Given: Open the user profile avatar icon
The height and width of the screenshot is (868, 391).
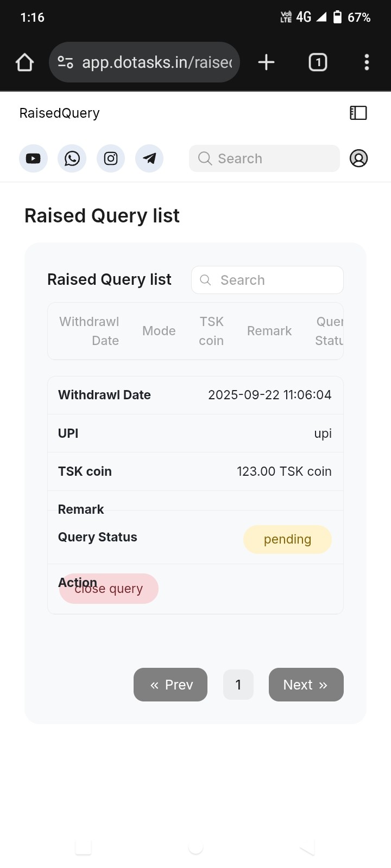Looking at the screenshot, I should point(358,158).
